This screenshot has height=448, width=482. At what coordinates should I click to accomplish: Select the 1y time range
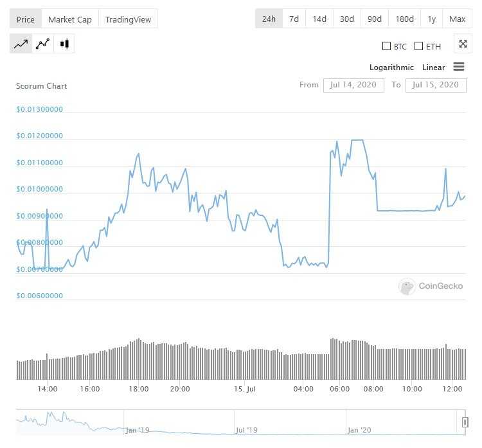pos(431,19)
